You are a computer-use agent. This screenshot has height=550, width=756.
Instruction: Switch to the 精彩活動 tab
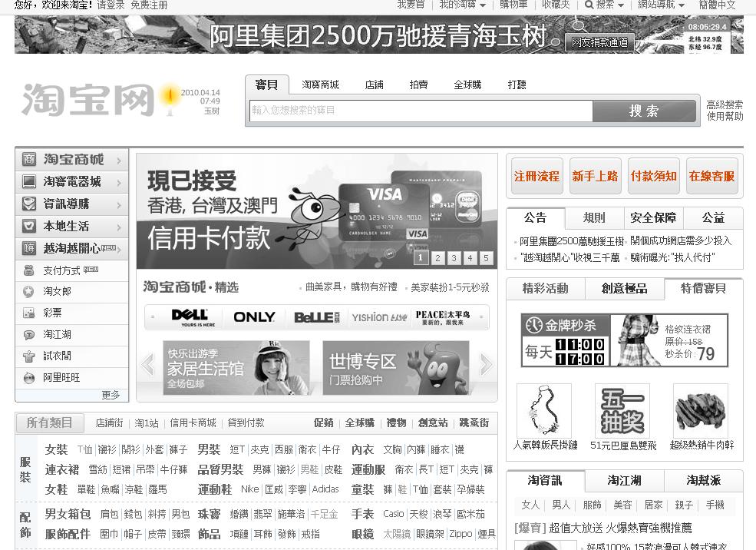[x=545, y=289]
